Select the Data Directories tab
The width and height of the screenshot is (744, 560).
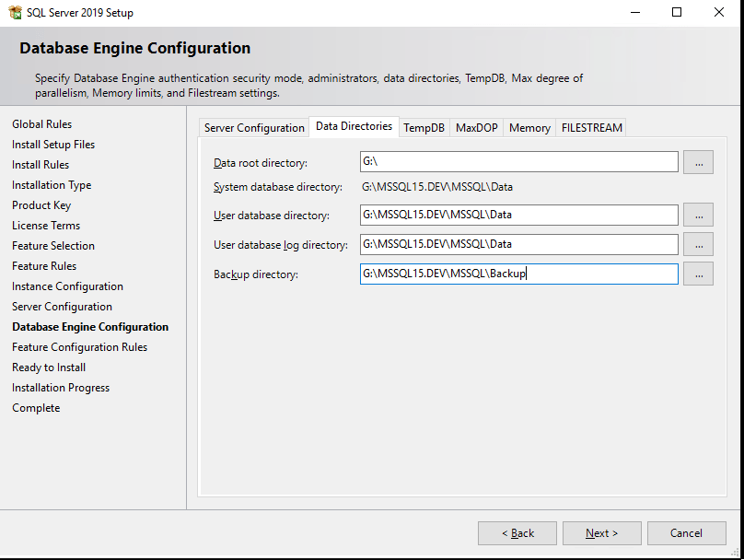click(x=353, y=128)
